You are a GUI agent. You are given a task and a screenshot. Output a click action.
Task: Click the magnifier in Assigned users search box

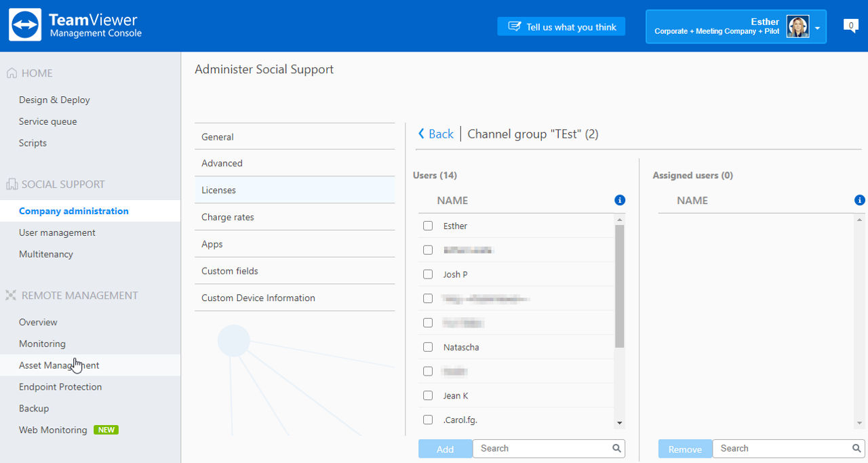(x=856, y=448)
